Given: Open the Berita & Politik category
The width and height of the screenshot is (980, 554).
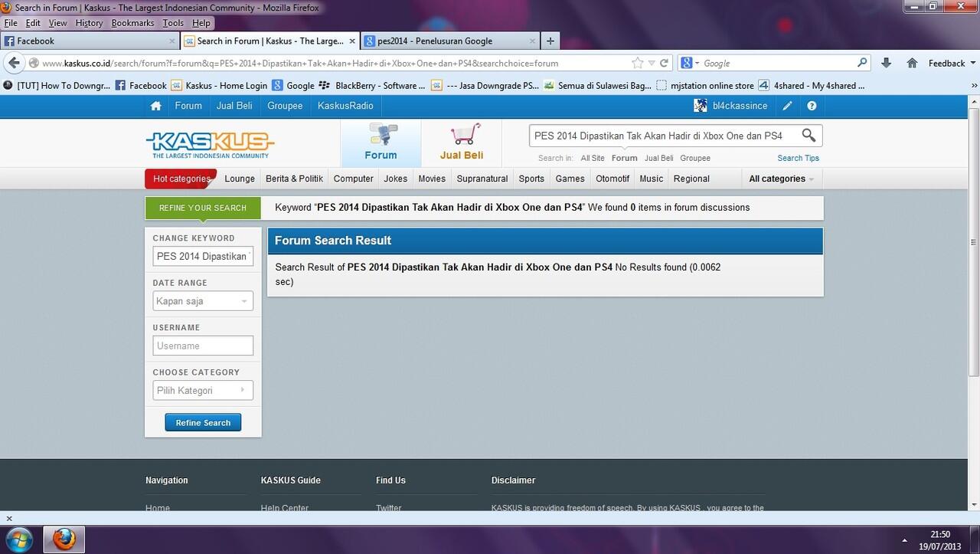Looking at the screenshot, I should pyautogui.click(x=294, y=179).
